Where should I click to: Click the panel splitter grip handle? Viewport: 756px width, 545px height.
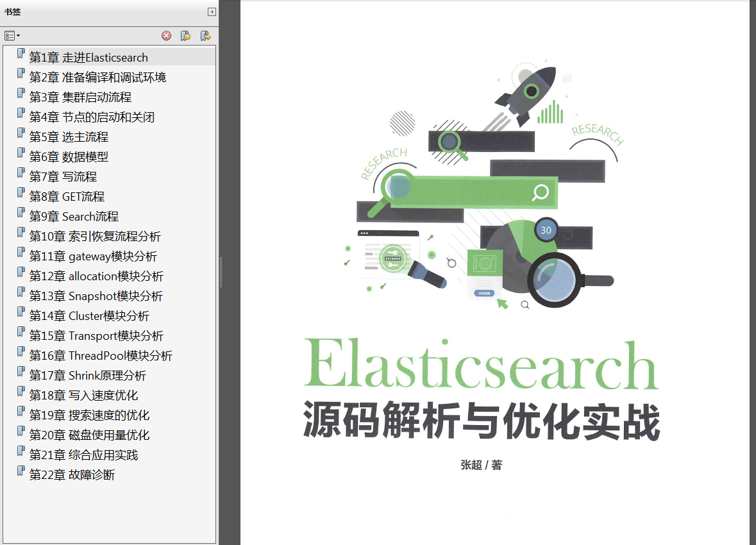click(221, 272)
